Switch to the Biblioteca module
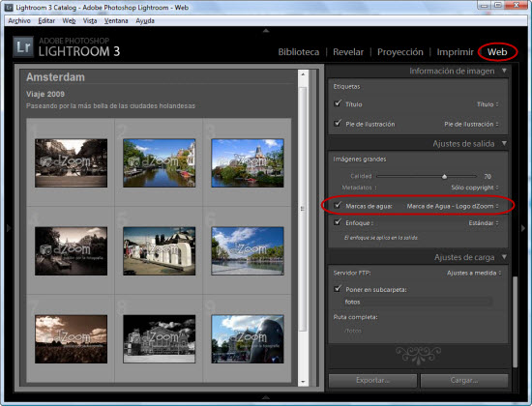 (x=299, y=52)
